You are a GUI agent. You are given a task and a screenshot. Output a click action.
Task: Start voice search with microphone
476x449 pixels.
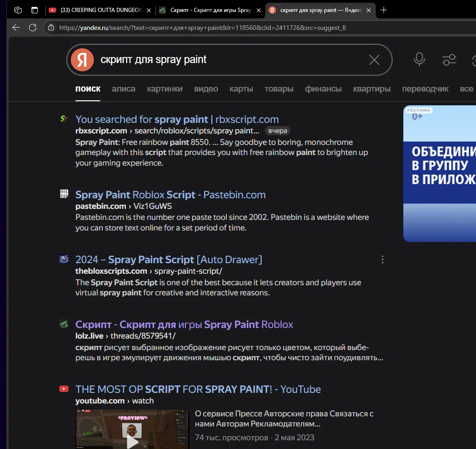pos(419,59)
